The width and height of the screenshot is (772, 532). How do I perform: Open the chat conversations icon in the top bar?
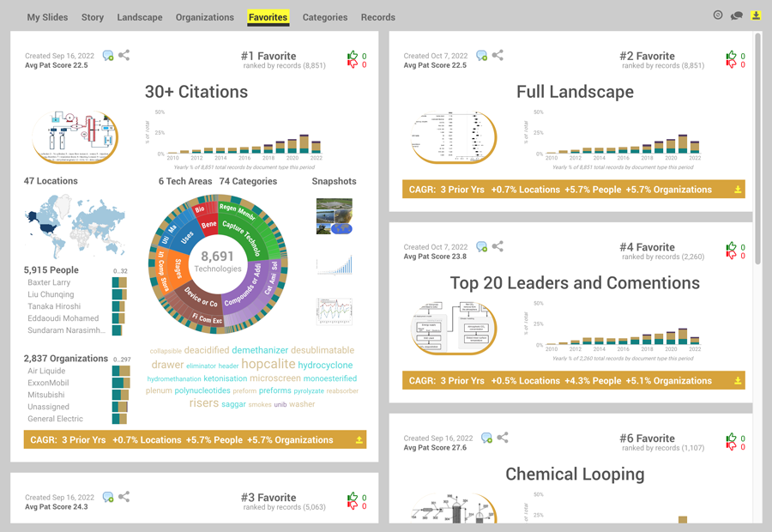[x=735, y=15]
